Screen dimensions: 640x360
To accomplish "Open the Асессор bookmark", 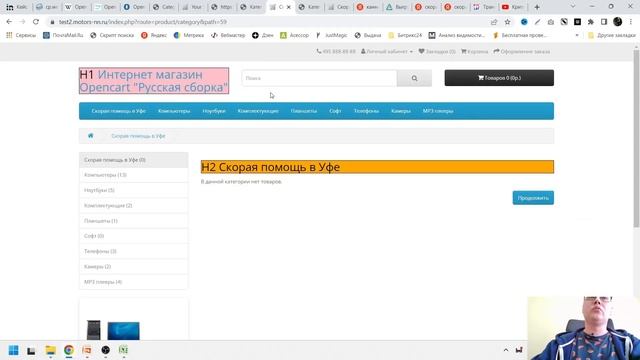I will (294, 36).
